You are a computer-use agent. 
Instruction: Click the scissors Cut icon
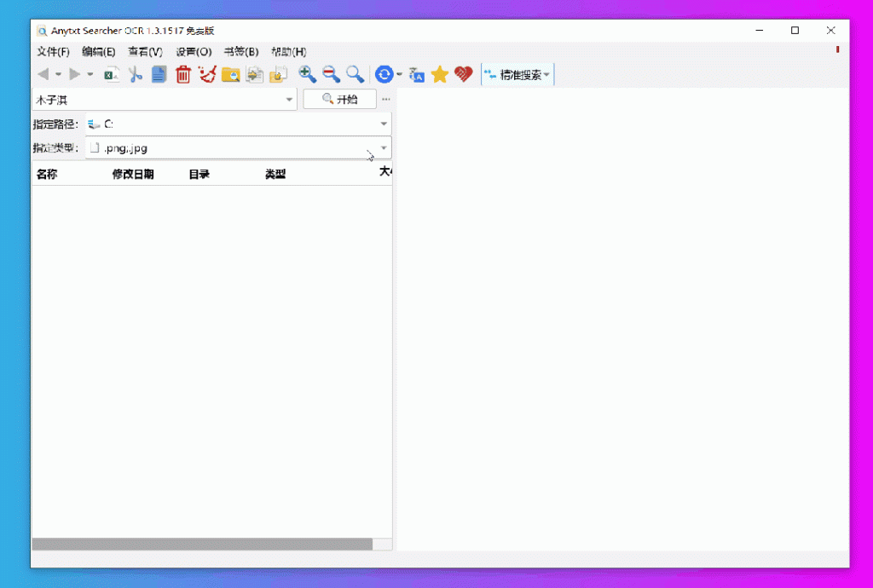136,74
